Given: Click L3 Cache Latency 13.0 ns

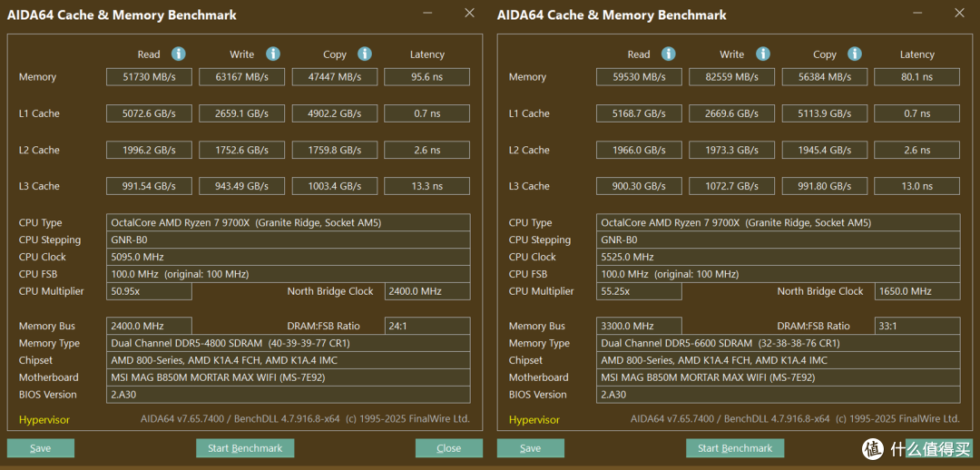Looking at the screenshot, I should (x=916, y=186).
